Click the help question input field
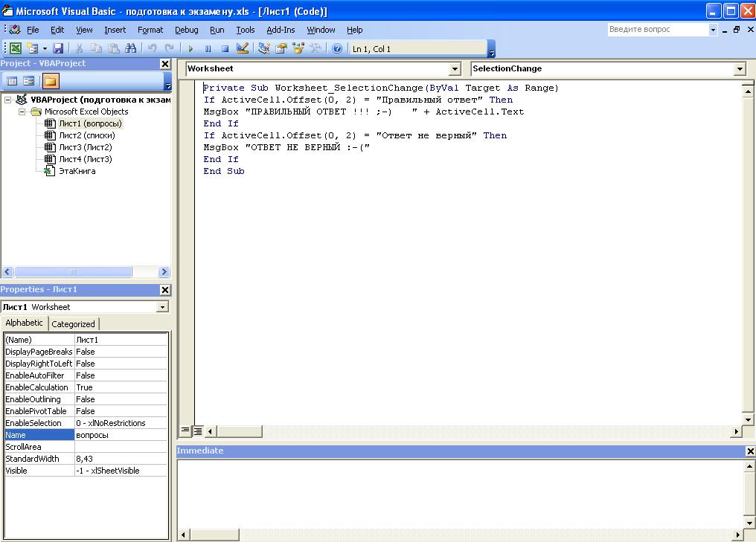Image resolution: width=756 pixels, height=542 pixels. coord(656,30)
